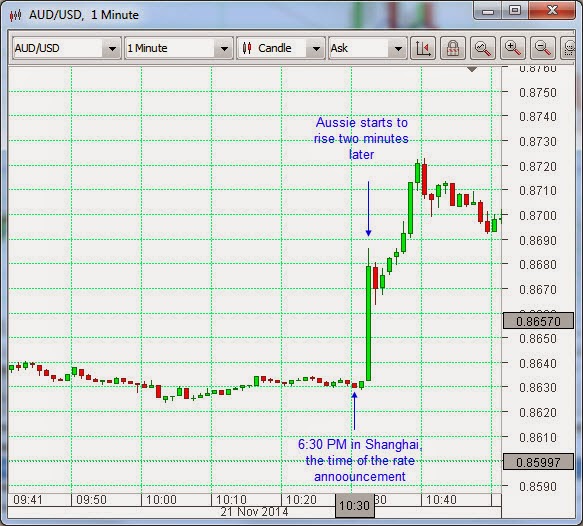The width and height of the screenshot is (583, 526).
Task: Click the 0.8670 price axis label
Action: [x=538, y=289]
